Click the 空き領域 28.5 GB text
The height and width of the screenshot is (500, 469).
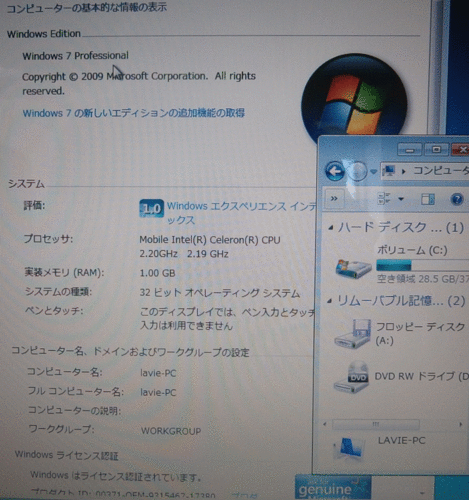[x=423, y=279]
